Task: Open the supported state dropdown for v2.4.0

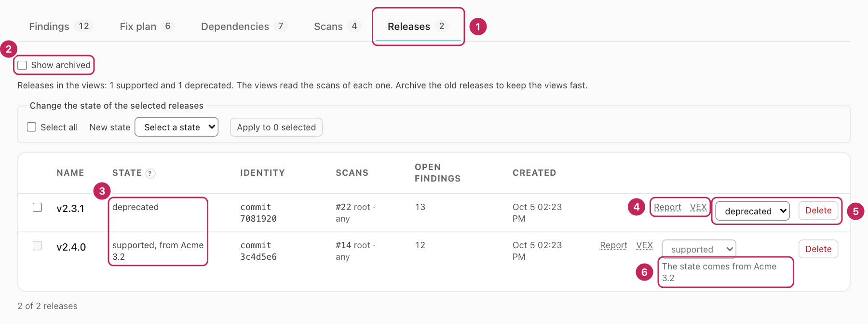Action: pyautogui.click(x=699, y=249)
